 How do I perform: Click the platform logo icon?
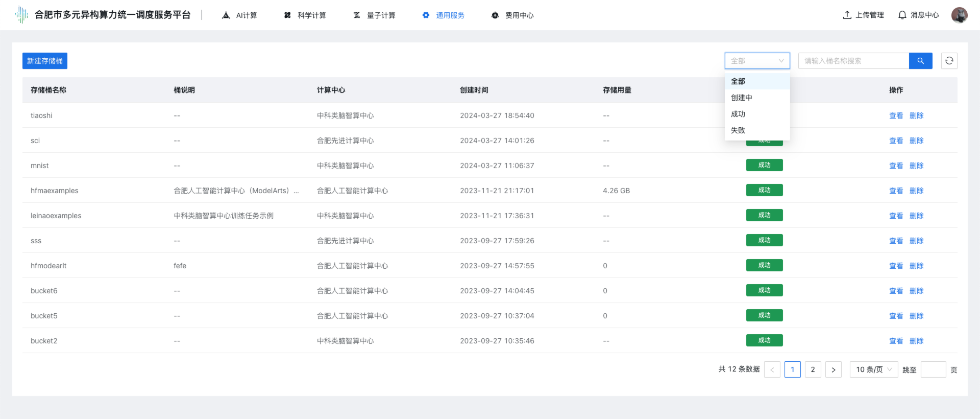pyautogui.click(x=21, y=15)
